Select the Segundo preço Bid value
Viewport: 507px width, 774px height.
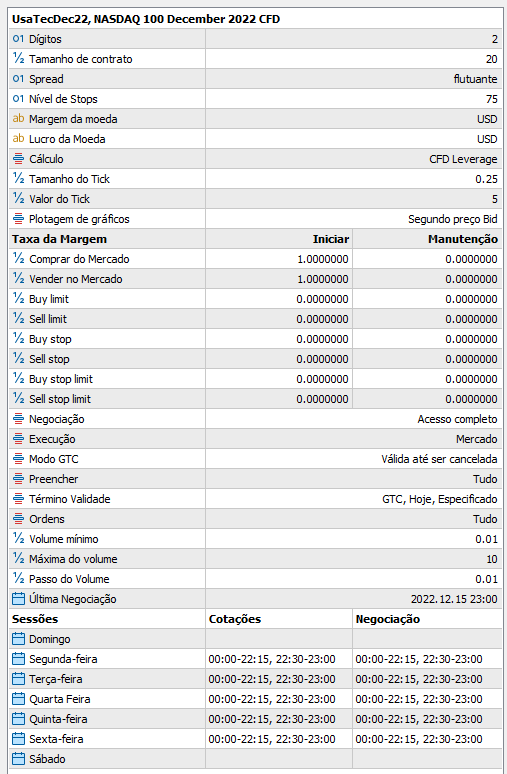click(453, 219)
